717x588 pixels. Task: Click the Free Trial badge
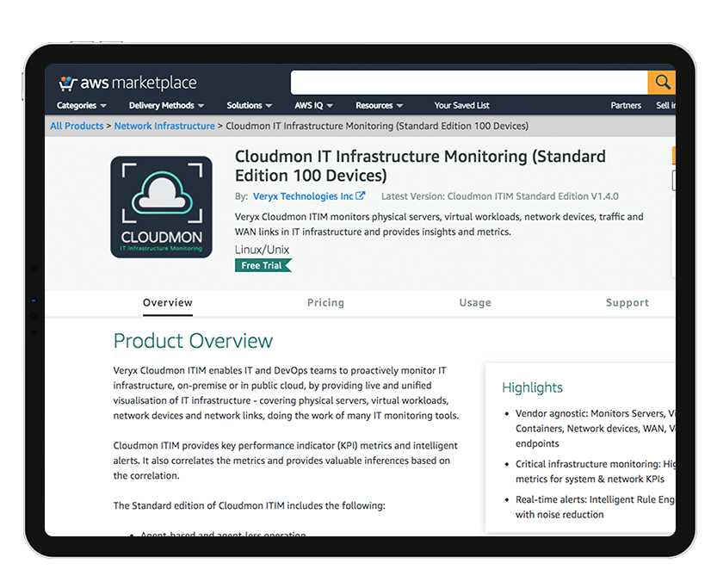263,265
